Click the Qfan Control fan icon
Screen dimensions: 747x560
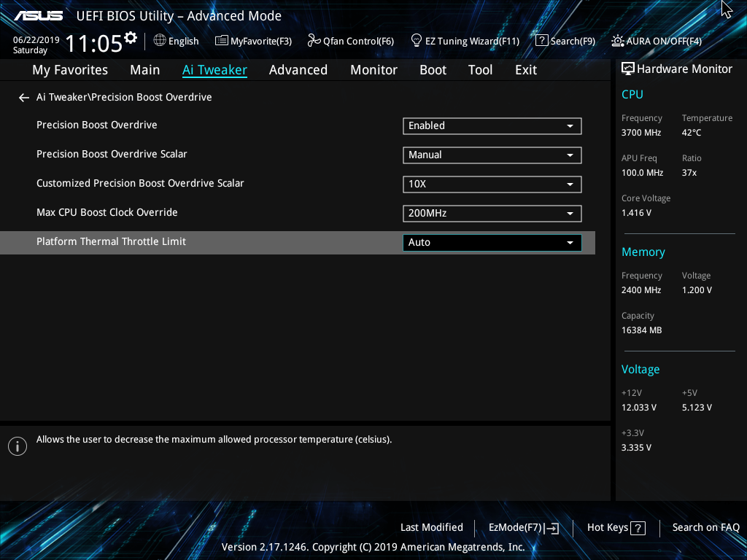(x=314, y=41)
